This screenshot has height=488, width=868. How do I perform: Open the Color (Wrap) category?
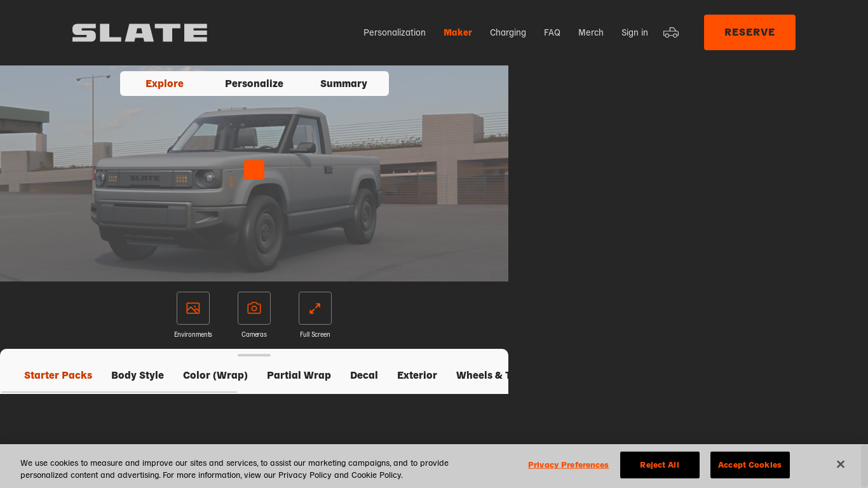[215, 376]
